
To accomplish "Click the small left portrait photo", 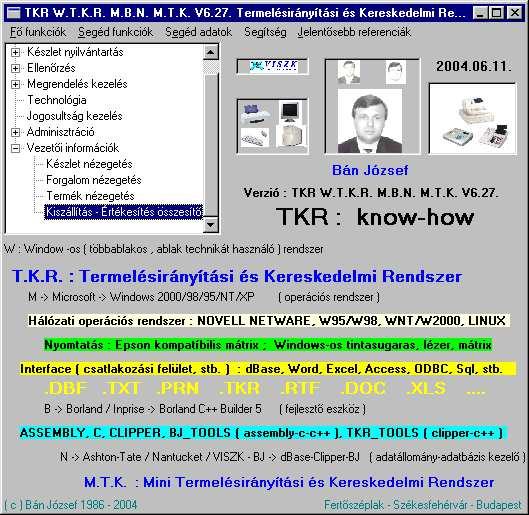I will click(x=349, y=72).
